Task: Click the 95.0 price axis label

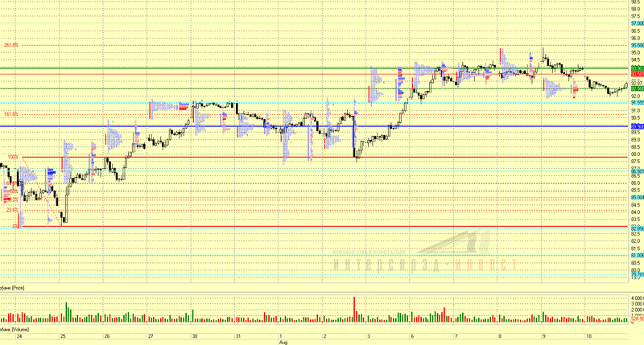Action: (636, 53)
